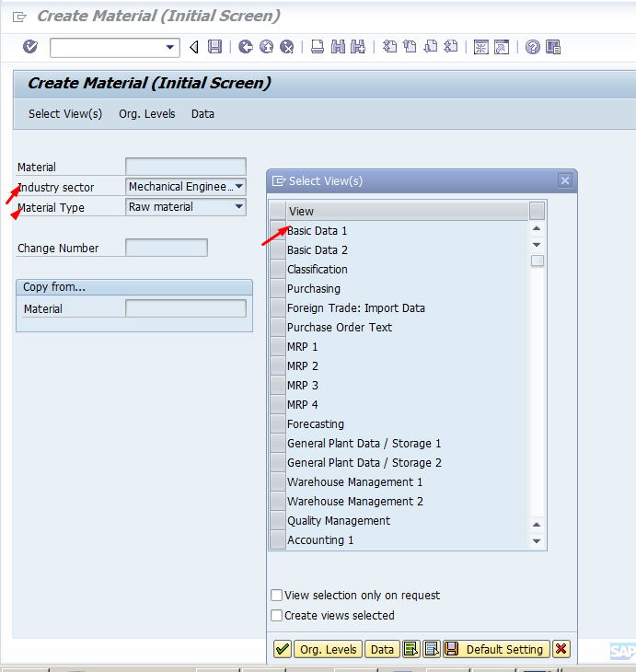Screen dimensions: 636x672
Task: Click the Create New Session icon
Action: (480, 47)
